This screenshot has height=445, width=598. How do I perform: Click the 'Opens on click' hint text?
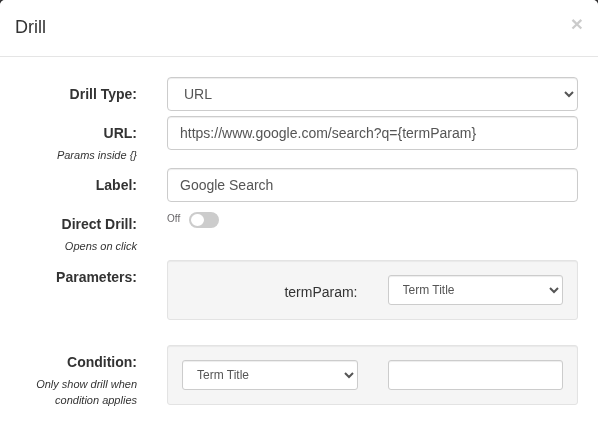click(101, 246)
